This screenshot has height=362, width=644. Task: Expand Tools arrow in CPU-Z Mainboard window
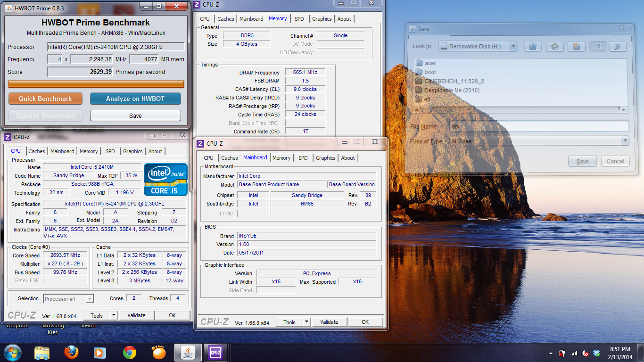click(306, 322)
